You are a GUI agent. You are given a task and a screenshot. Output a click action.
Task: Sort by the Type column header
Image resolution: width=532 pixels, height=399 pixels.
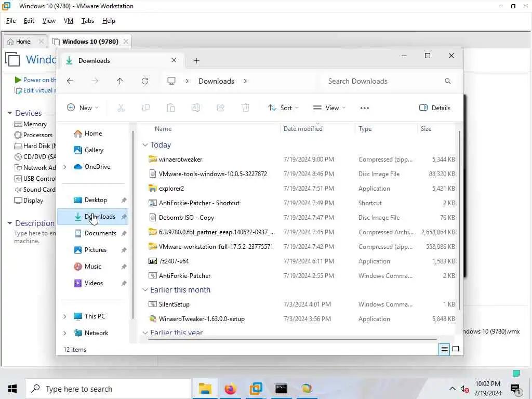pos(365,129)
